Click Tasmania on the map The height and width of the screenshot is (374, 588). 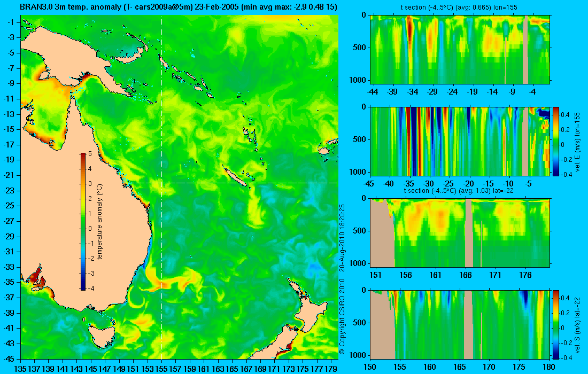101,336
